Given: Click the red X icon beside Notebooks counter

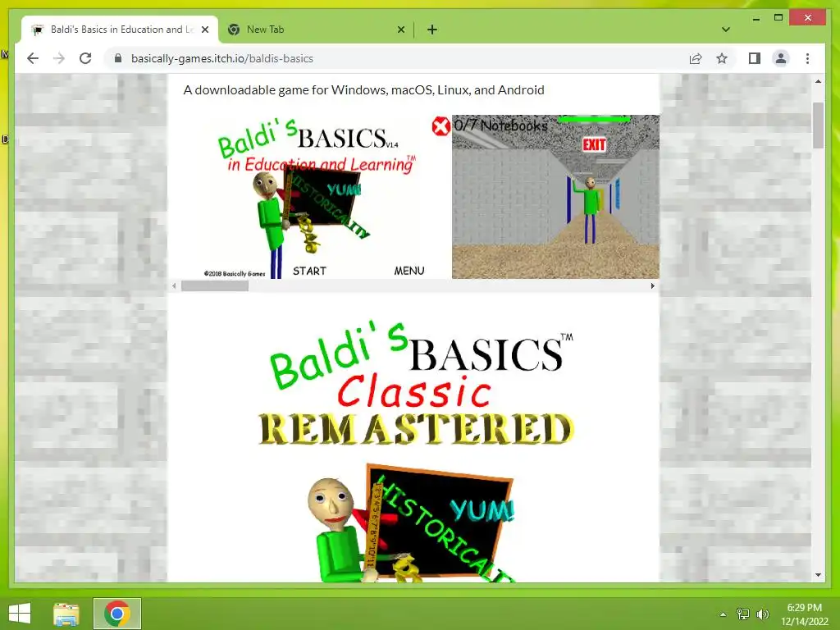Looking at the screenshot, I should coord(441,126).
